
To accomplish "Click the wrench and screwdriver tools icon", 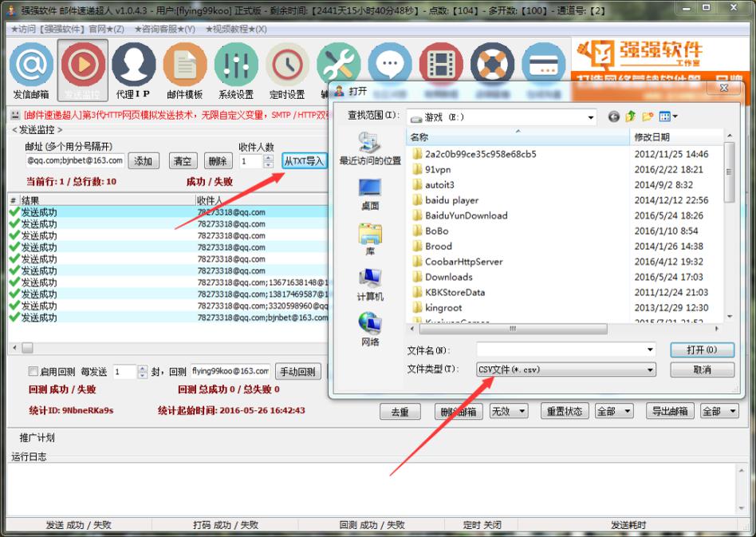I will click(338, 64).
